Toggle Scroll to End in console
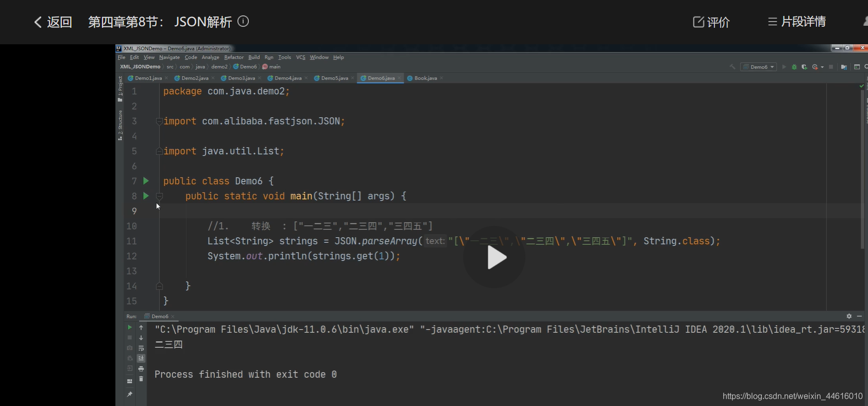 (141, 358)
